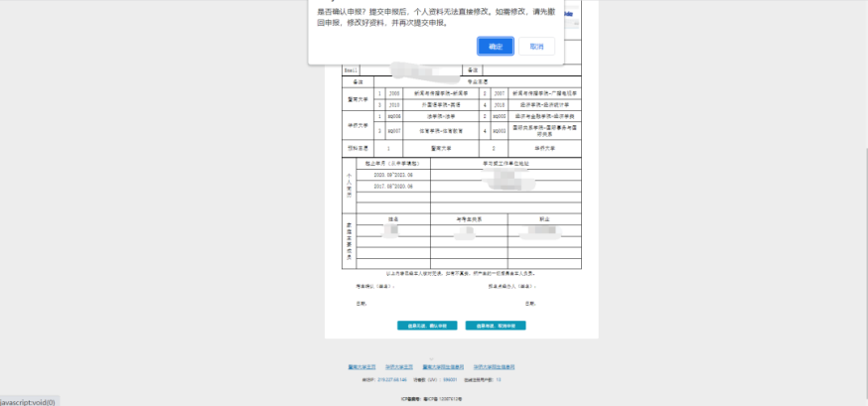Open 华侨大学招生信息网 footer link
This screenshot has width=868, height=406.
click(x=494, y=366)
